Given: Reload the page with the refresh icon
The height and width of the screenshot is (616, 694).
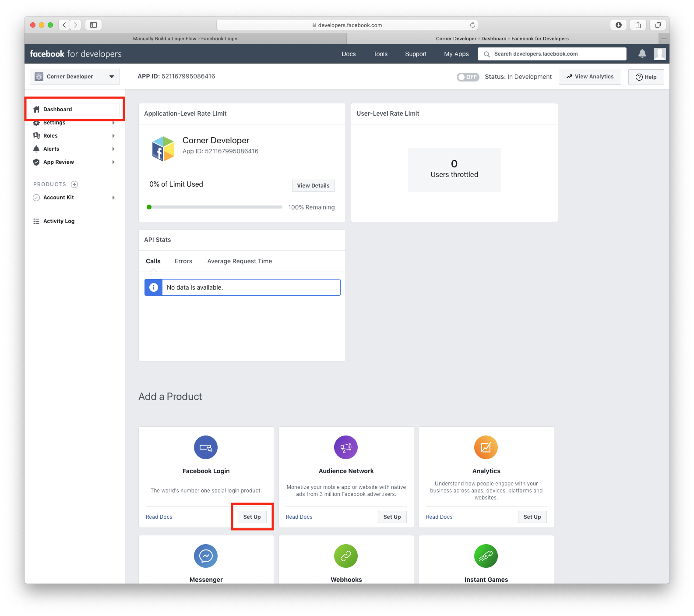Looking at the screenshot, I should tap(472, 25).
